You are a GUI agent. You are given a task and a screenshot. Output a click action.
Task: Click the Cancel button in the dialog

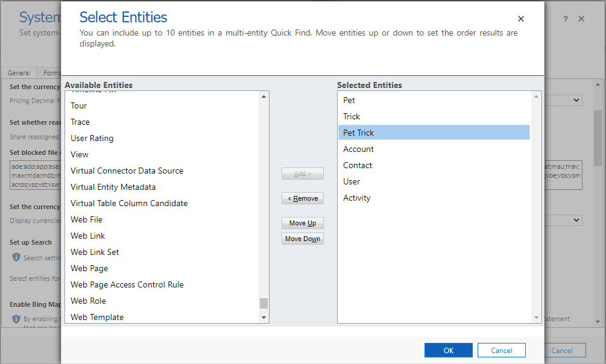pyautogui.click(x=501, y=350)
